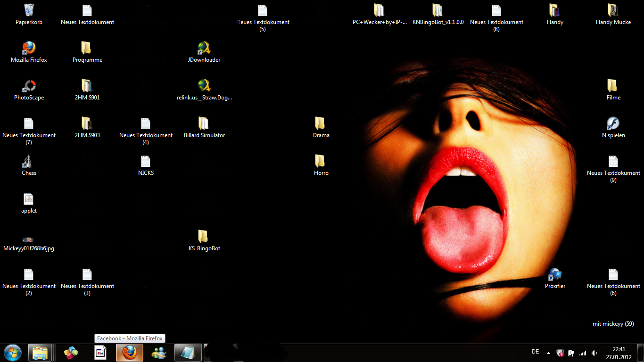This screenshot has width=644, height=362.
Task: Click the Filme folder icon
Action: (x=613, y=86)
